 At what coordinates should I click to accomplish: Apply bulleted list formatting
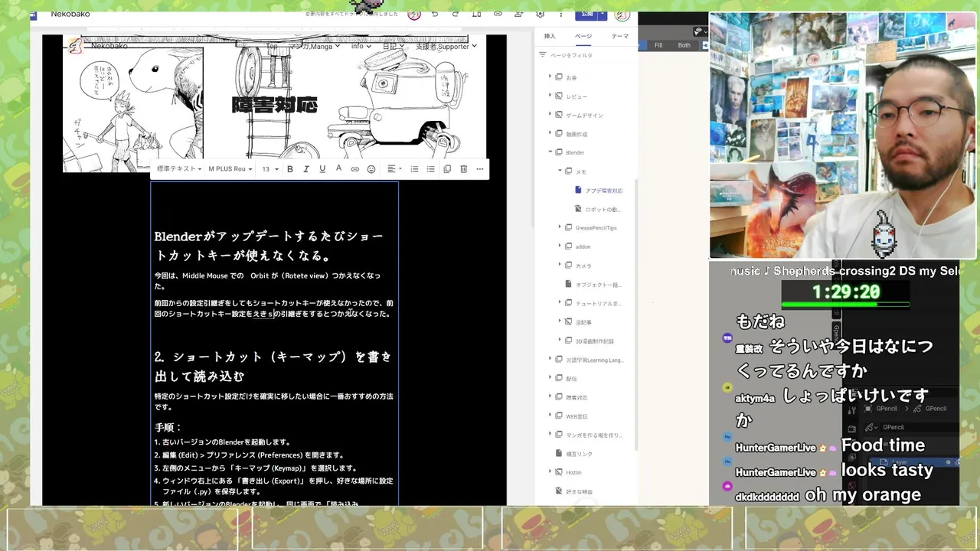tap(430, 169)
